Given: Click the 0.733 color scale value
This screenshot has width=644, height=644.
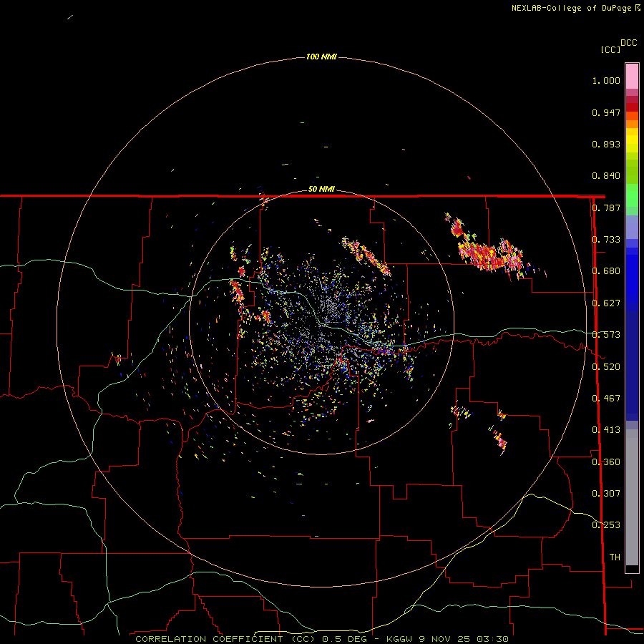Looking at the screenshot, I should tap(606, 240).
